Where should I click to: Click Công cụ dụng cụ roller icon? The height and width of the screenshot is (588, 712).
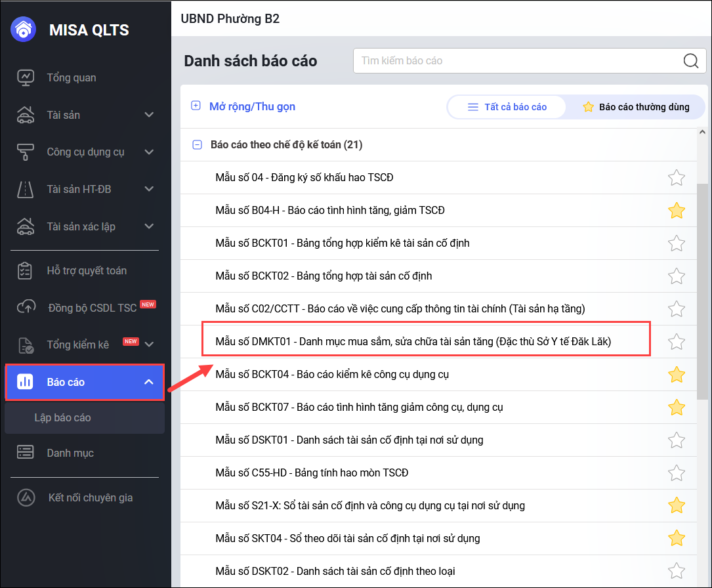point(26,152)
